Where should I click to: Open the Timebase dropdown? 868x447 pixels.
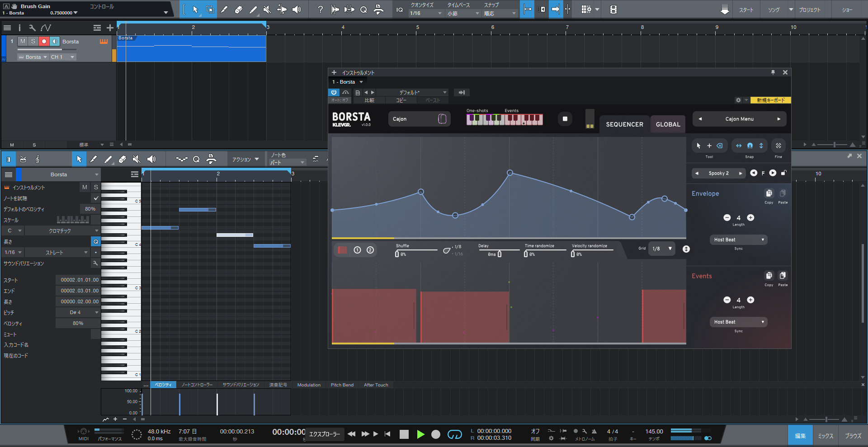pyautogui.click(x=463, y=14)
